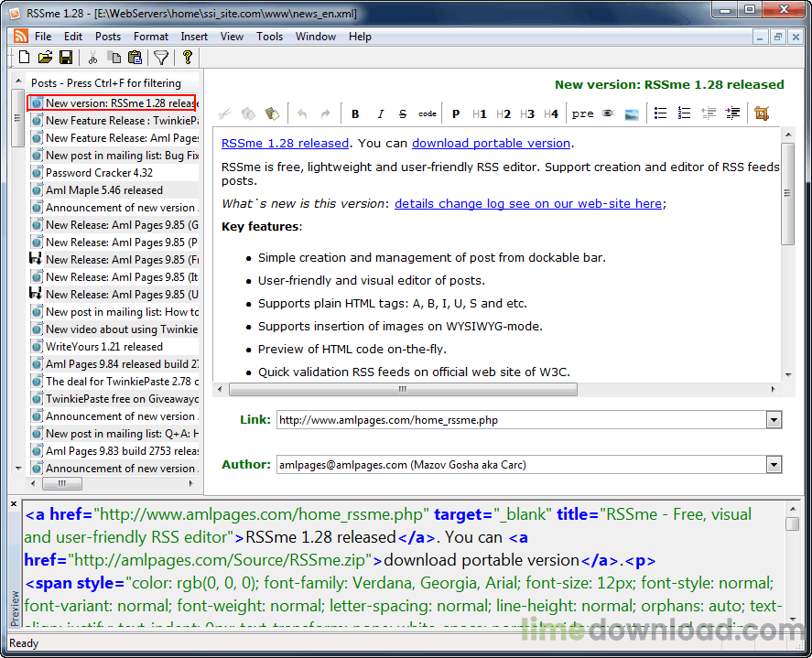Click the 'download portable version' link
The height and width of the screenshot is (658, 812).
(x=491, y=144)
